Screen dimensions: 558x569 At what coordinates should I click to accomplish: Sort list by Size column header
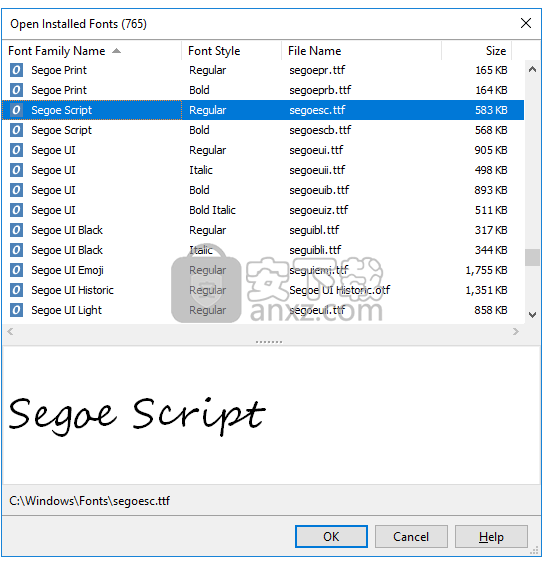[476, 51]
